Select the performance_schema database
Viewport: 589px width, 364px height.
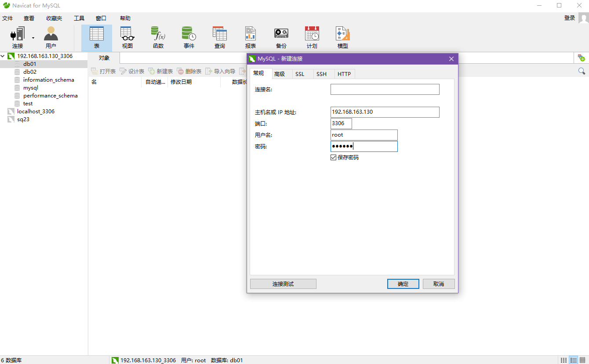(x=51, y=96)
